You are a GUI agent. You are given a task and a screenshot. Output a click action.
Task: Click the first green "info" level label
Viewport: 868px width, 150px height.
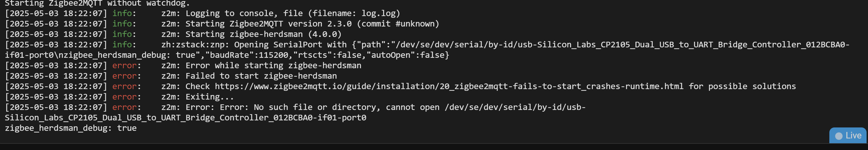[x=122, y=14]
